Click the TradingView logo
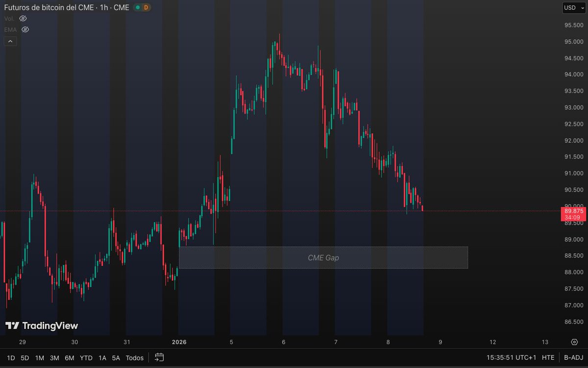 (42, 325)
